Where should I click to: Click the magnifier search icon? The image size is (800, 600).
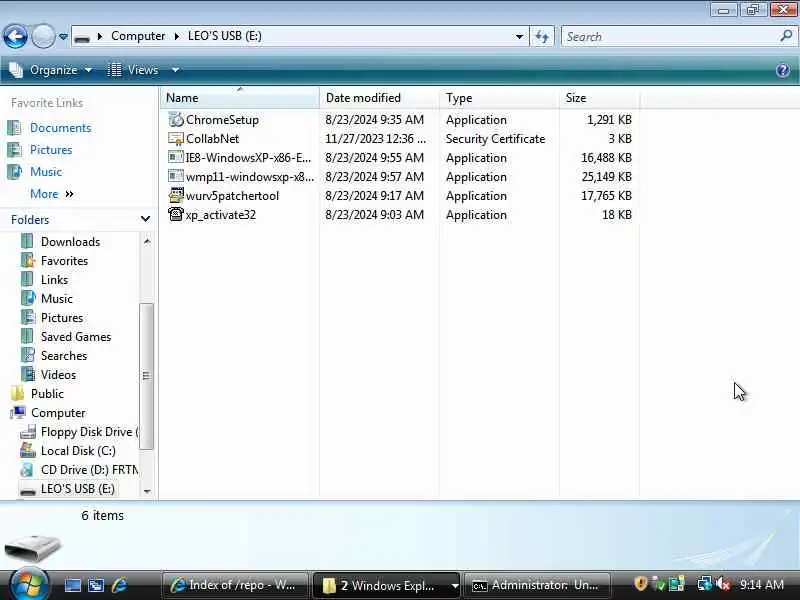coord(786,36)
